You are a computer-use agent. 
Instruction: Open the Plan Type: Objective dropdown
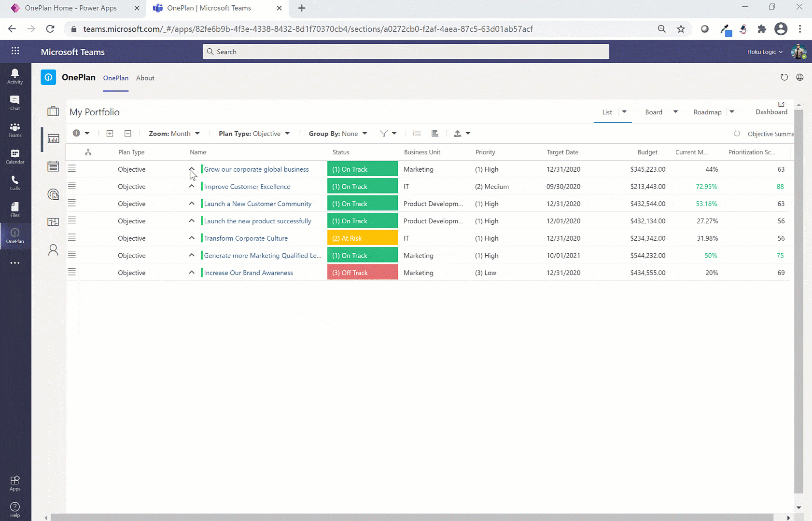[254, 134]
